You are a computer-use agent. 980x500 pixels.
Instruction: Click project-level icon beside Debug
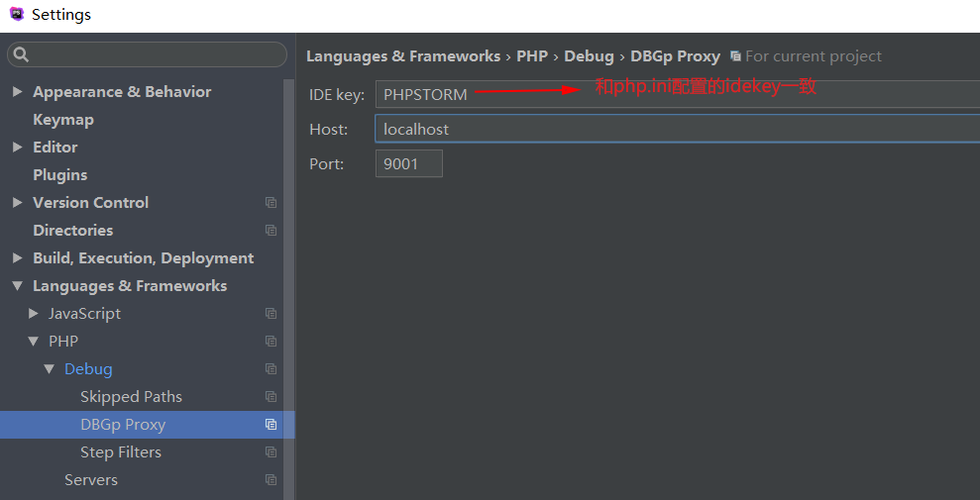(271, 369)
